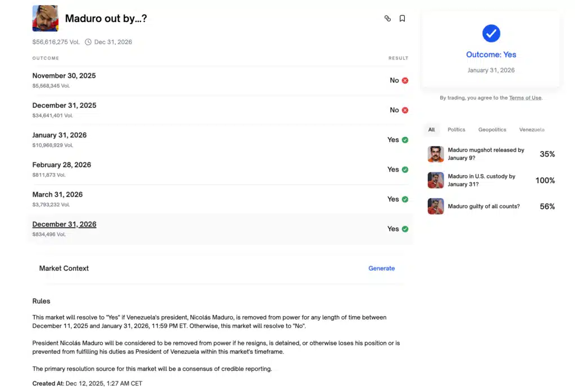The width and height of the screenshot is (575, 392).
Task: Click green check on February 28, 2026 row
Action: click(x=405, y=170)
